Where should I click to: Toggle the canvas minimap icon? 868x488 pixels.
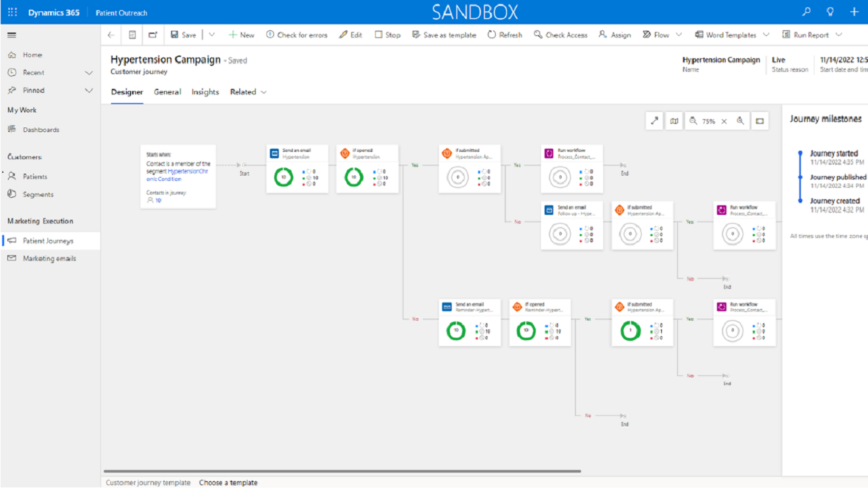pos(674,121)
